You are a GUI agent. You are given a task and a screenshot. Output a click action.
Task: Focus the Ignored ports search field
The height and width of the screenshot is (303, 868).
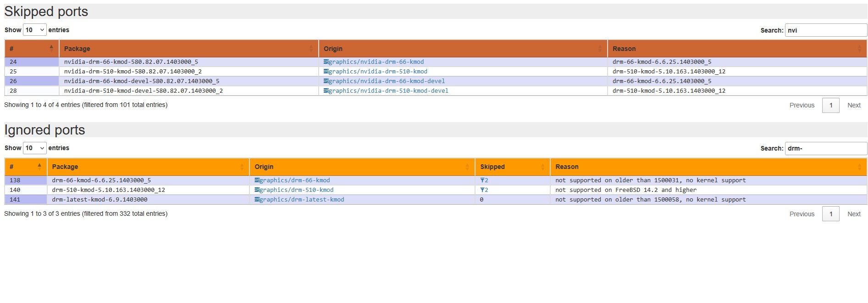click(825, 148)
